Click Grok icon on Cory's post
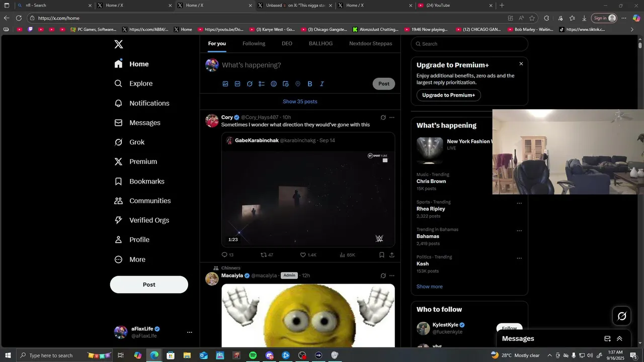 pos(383,118)
